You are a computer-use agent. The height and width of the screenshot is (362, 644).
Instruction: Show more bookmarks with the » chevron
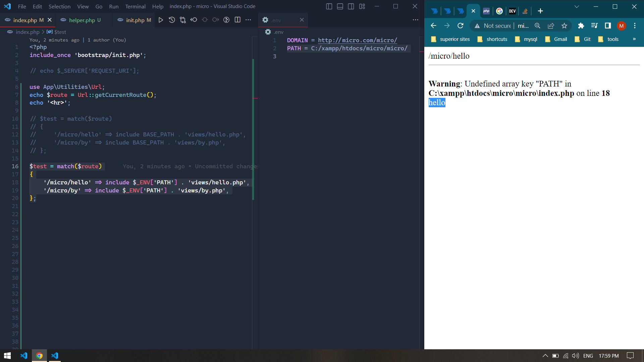(x=634, y=39)
